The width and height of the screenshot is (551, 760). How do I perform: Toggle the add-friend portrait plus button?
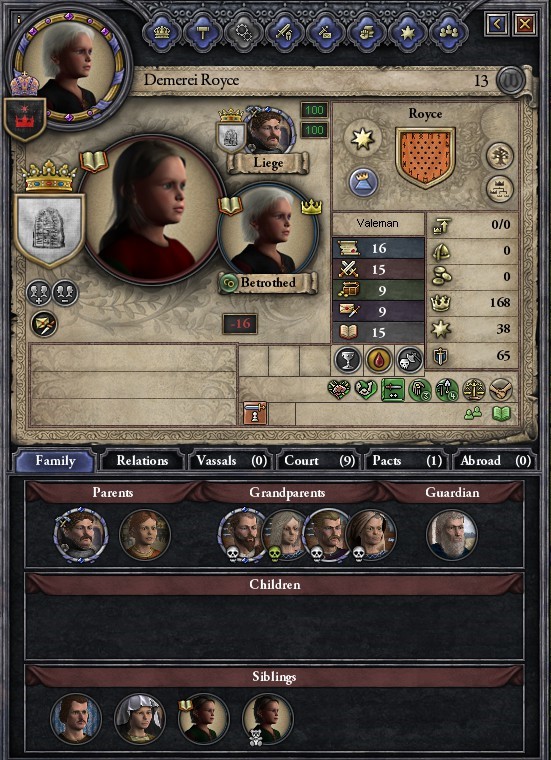[38, 293]
